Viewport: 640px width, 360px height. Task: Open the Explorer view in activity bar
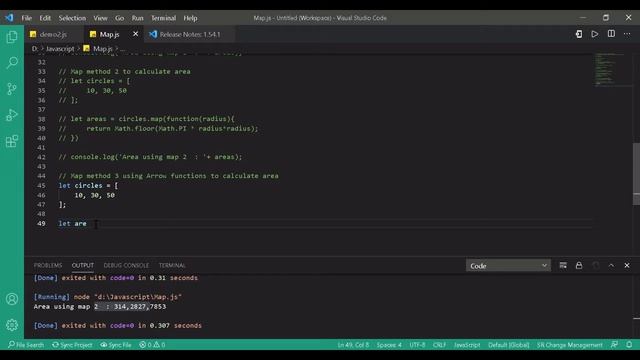click(12, 37)
